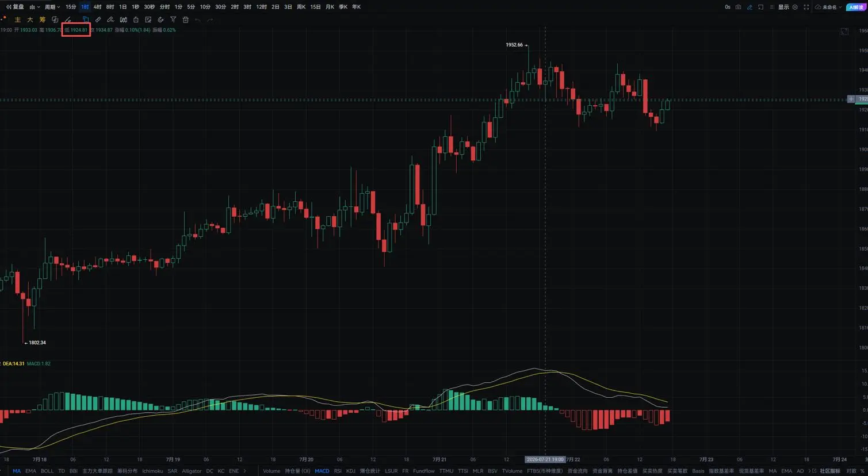This screenshot has height=476, width=868.
Task: Switch to the 1日 timeframe
Action: [123, 7]
